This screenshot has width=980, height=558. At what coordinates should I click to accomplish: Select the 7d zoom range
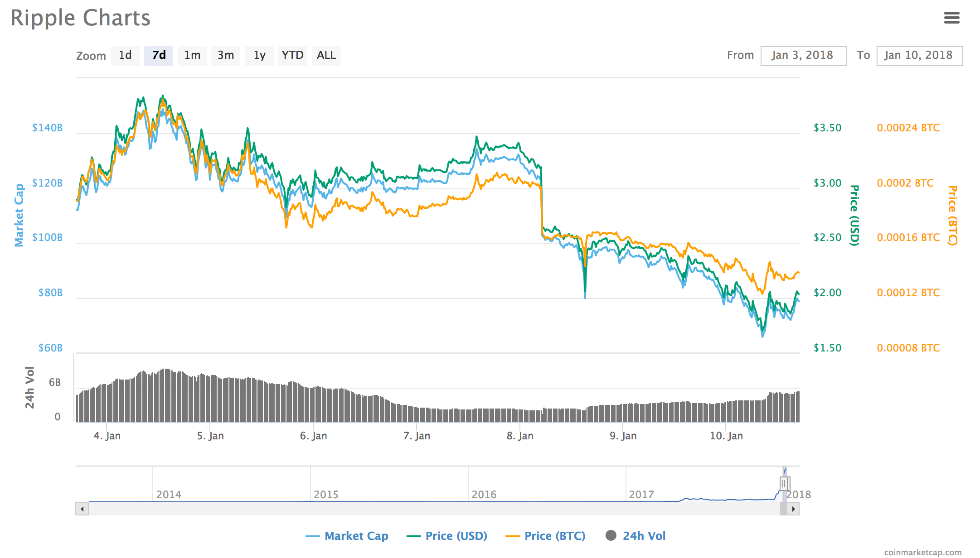coord(159,56)
